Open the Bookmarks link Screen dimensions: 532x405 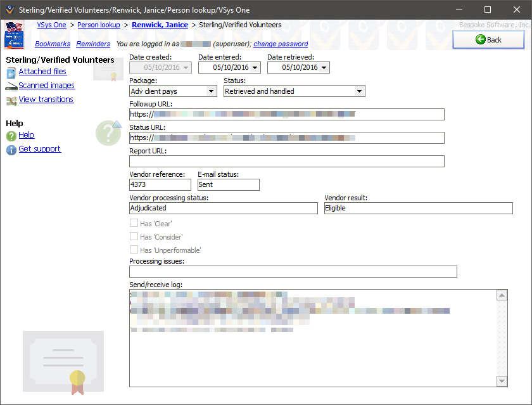(x=53, y=44)
